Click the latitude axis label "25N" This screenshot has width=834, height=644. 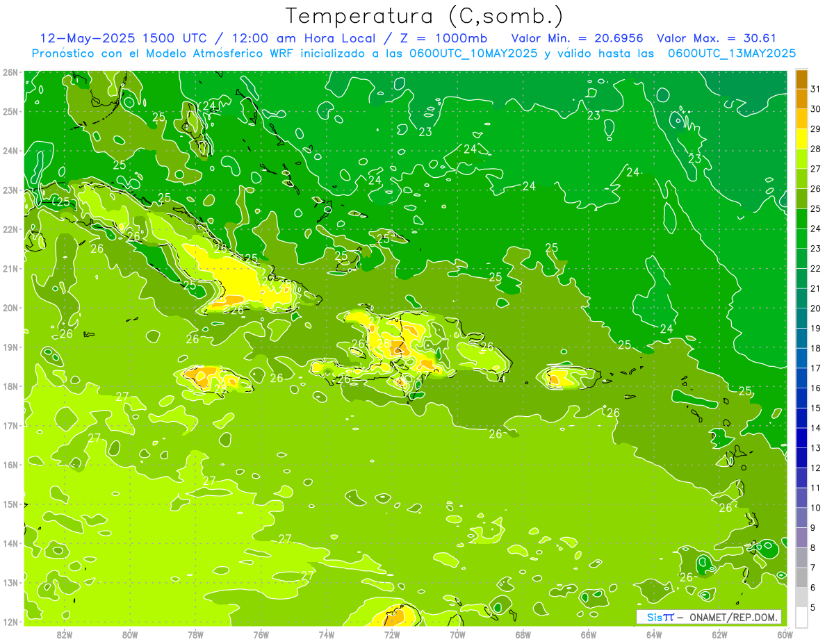[10, 111]
